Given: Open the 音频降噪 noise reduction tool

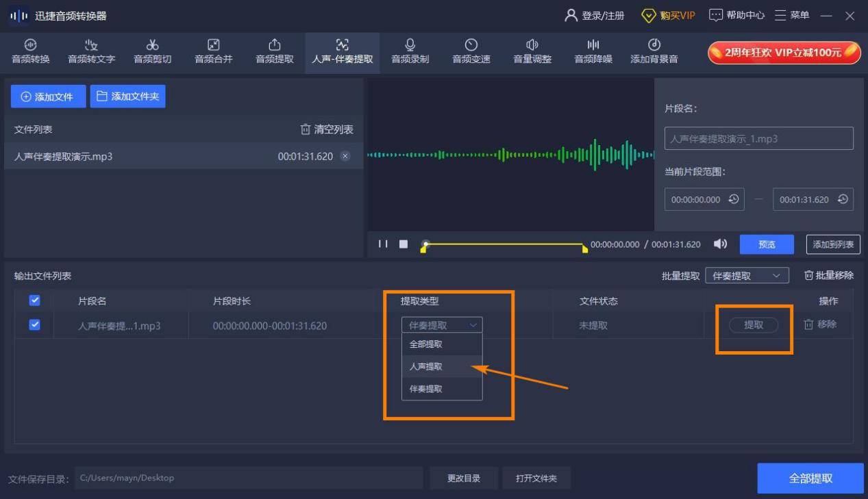Looking at the screenshot, I should [593, 52].
